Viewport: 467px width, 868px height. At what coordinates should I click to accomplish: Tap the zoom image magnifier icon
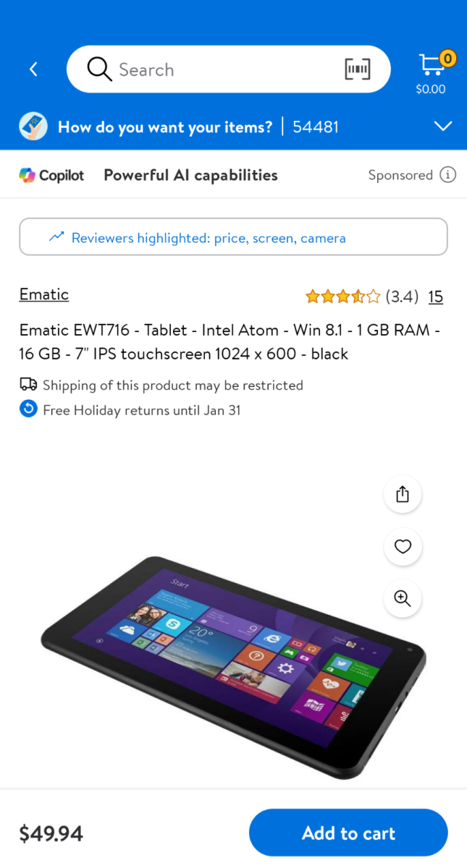[403, 598]
